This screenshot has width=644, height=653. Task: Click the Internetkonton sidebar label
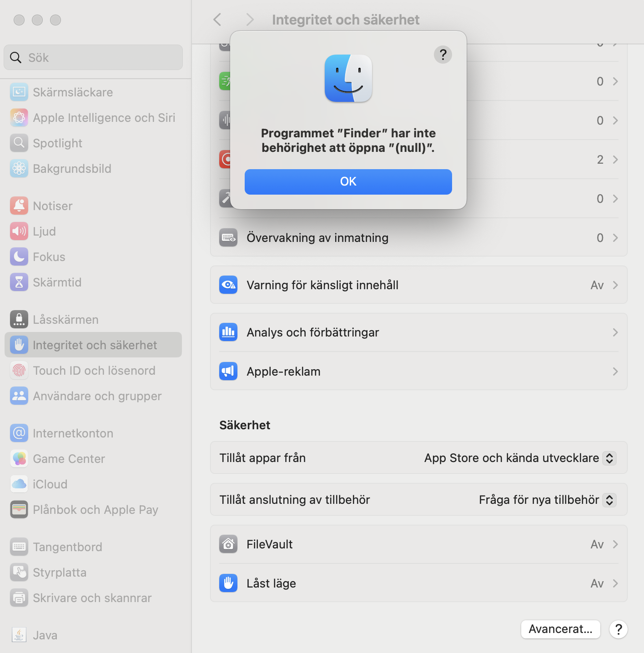(x=73, y=433)
